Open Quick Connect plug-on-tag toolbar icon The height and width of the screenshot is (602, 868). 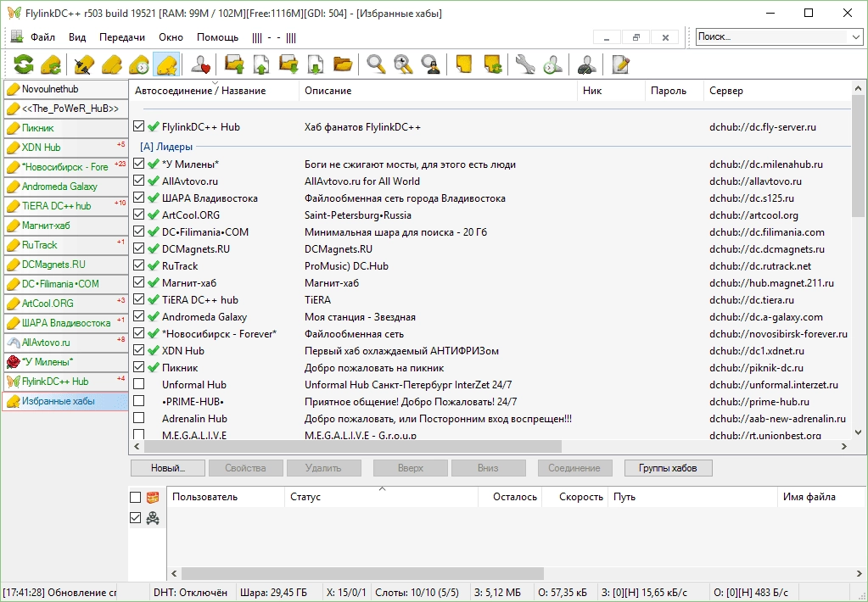pos(84,64)
